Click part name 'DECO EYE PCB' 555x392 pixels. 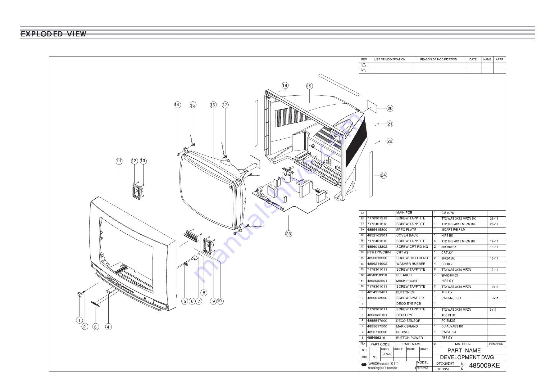click(408, 304)
